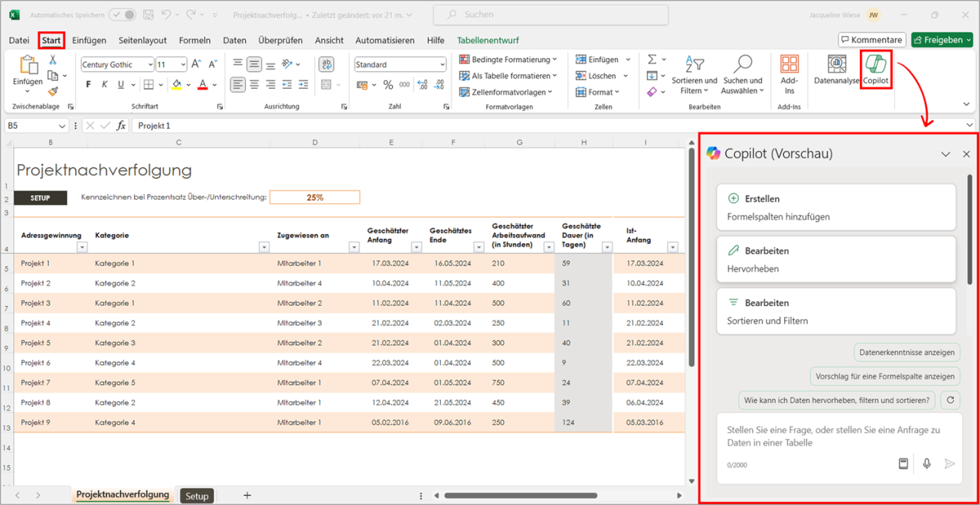The width and height of the screenshot is (980, 505).
Task: Click the AutoSumme sigma icon
Action: [652, 57]
